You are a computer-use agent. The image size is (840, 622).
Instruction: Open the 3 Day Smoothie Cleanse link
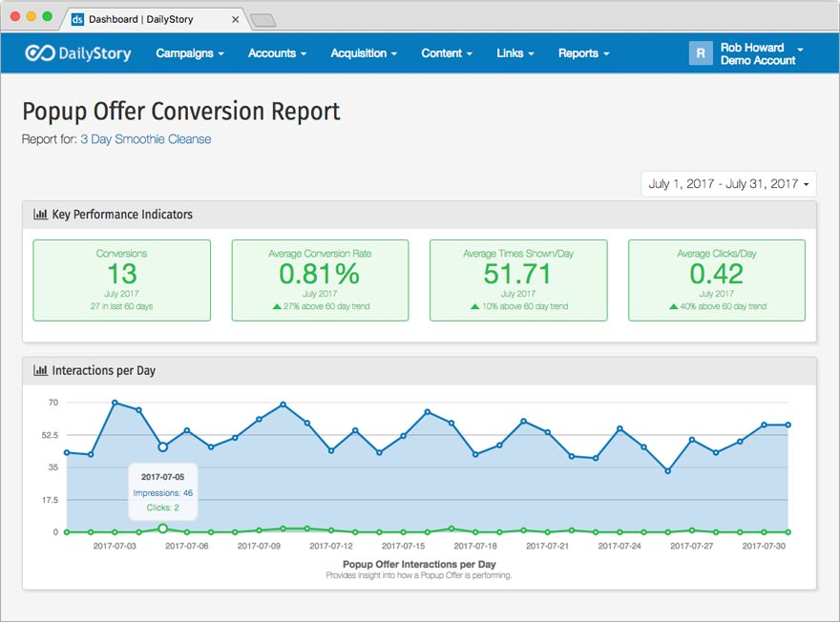[145, 139]
